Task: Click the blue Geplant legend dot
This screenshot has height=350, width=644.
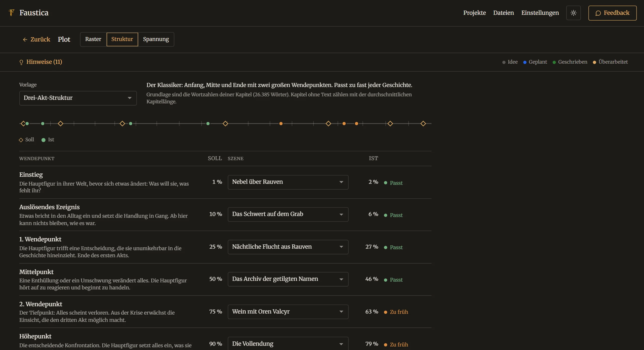Action: point(525,62)
